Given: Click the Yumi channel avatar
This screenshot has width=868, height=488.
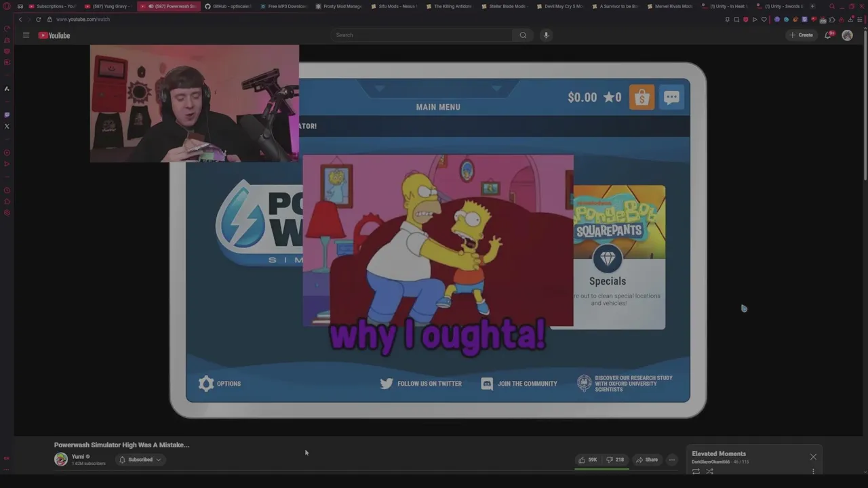Looking at the screenshot, I should 61,460.
